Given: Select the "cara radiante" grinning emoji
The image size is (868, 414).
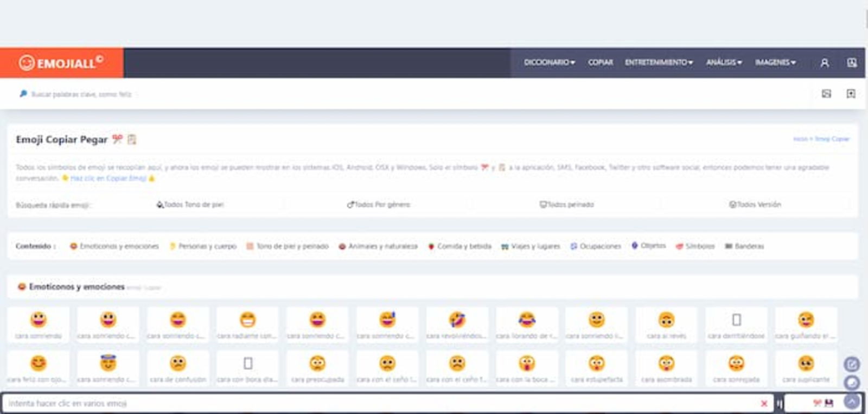Looking at the screenshot, I should [247, 324].
